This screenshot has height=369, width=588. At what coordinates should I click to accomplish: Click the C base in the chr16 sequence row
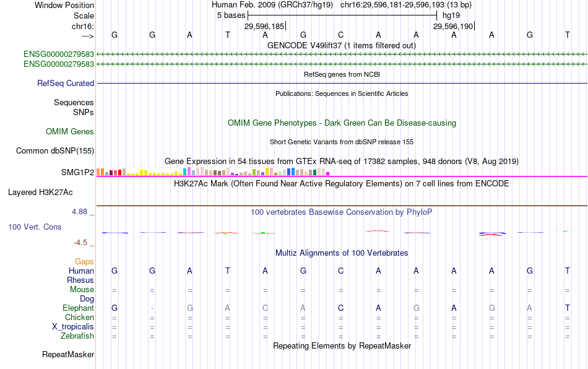coord(340,35)
